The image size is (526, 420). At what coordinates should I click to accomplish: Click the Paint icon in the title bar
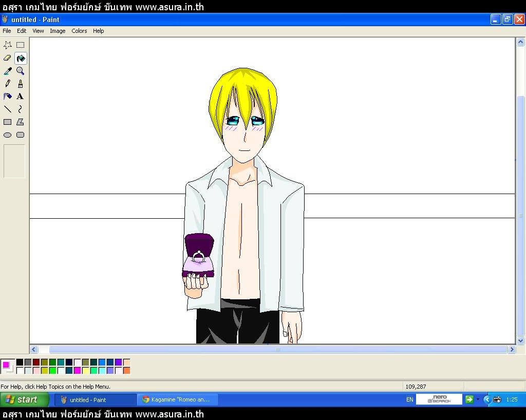coord(5,20)
